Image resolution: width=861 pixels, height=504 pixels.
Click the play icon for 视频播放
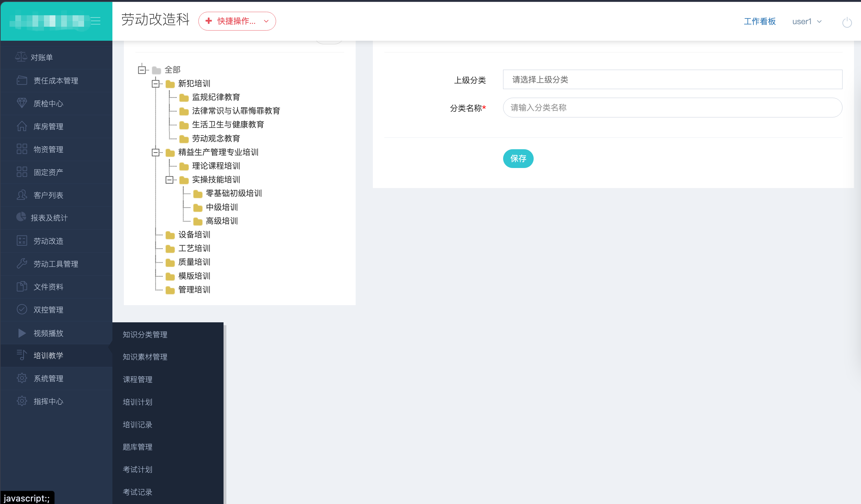pos(22,333)
